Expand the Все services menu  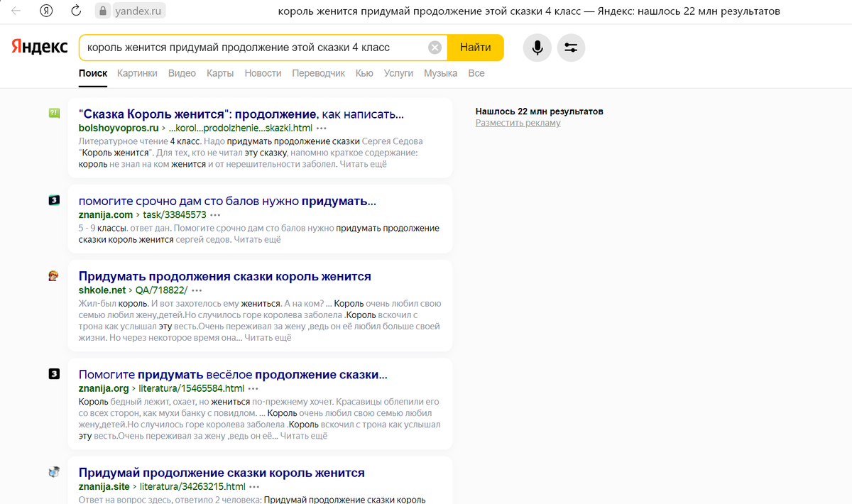pyautogui.click(x=476, y=73)
